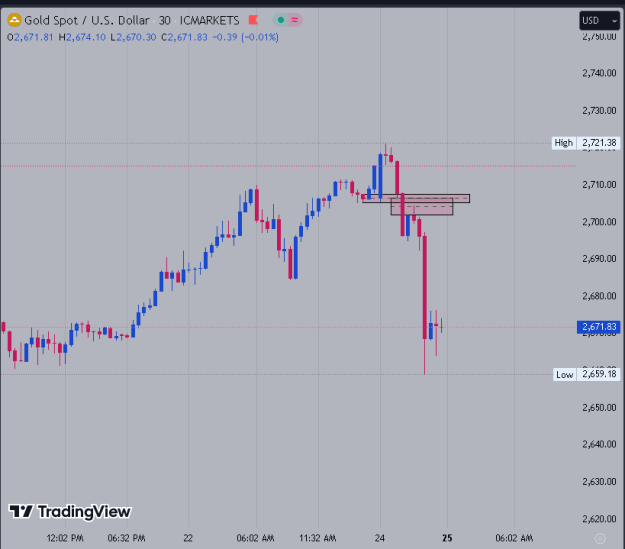Viewport: 625px width, 549px height.
Task: Open the TradingView logo link
Action: [70, 512]
